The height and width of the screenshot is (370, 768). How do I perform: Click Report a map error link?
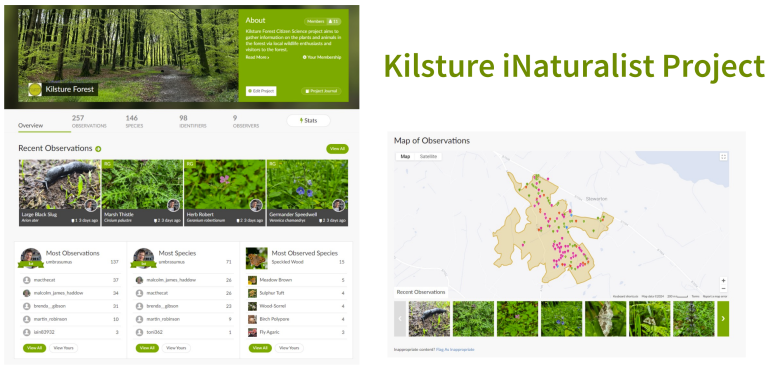point(715,296)
